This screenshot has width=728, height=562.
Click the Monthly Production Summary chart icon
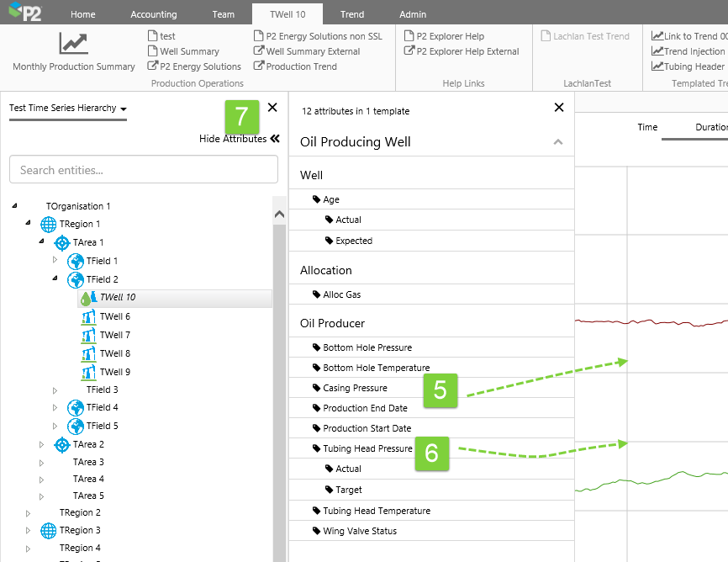click(x=73, y=44)
